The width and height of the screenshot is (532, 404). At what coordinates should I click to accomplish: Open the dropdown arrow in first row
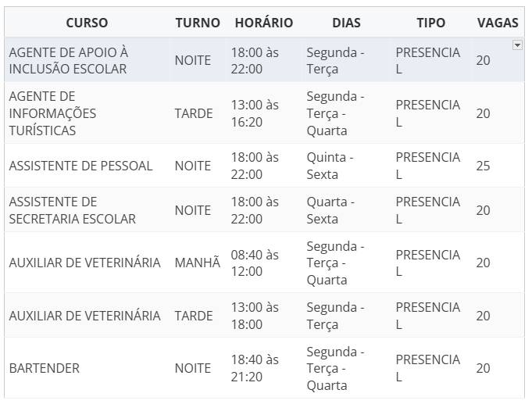pyautogui.click(x=516, y=45)
